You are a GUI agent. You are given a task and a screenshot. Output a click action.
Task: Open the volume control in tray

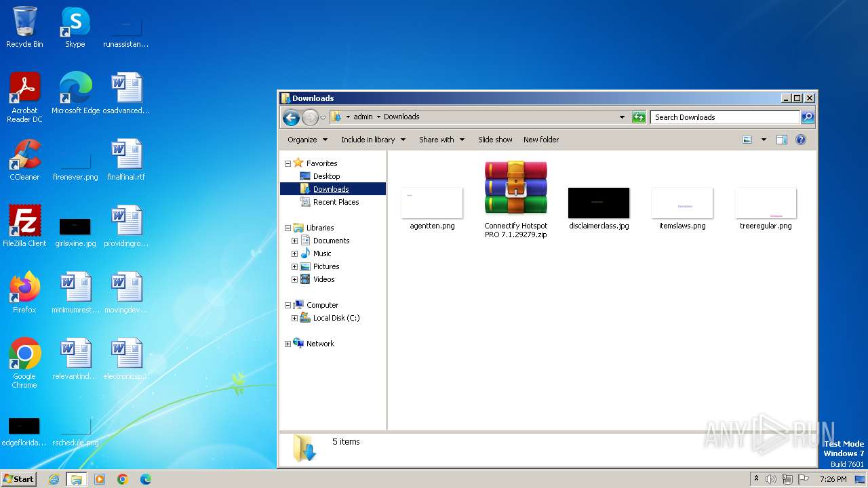[771, 479]
